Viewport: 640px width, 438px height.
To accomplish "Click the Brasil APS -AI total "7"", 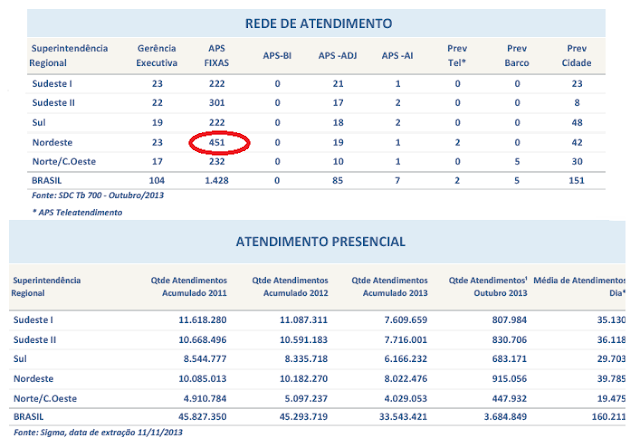I will 397,180.
